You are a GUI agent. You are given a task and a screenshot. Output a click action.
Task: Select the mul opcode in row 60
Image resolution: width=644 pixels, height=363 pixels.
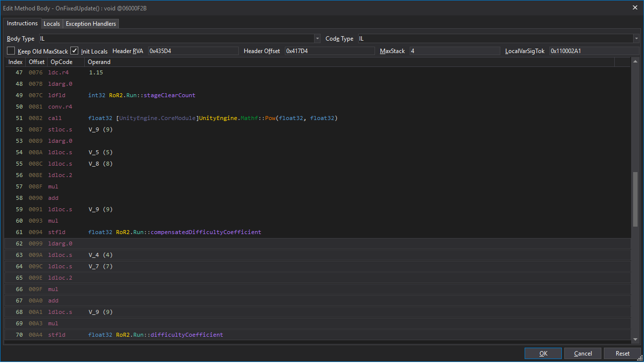[x=53, y=221]
